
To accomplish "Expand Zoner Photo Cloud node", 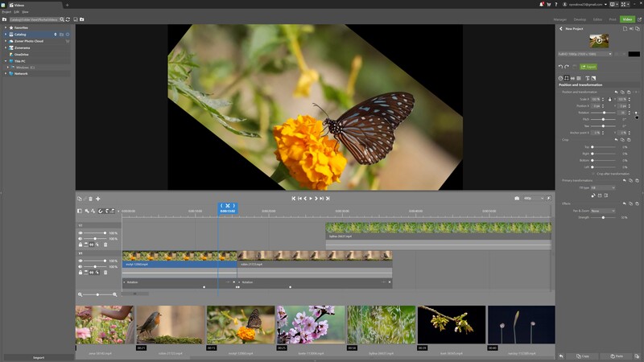I will pos(6,41).
